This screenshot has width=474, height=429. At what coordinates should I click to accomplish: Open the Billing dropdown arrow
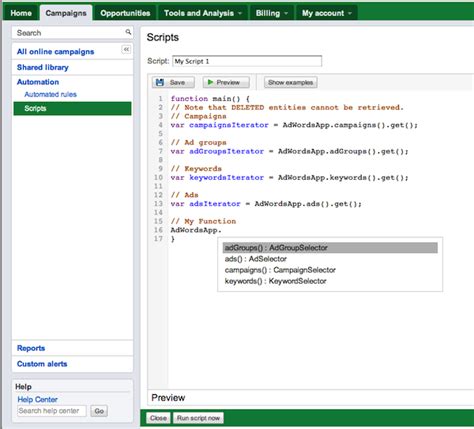point(286,13)
